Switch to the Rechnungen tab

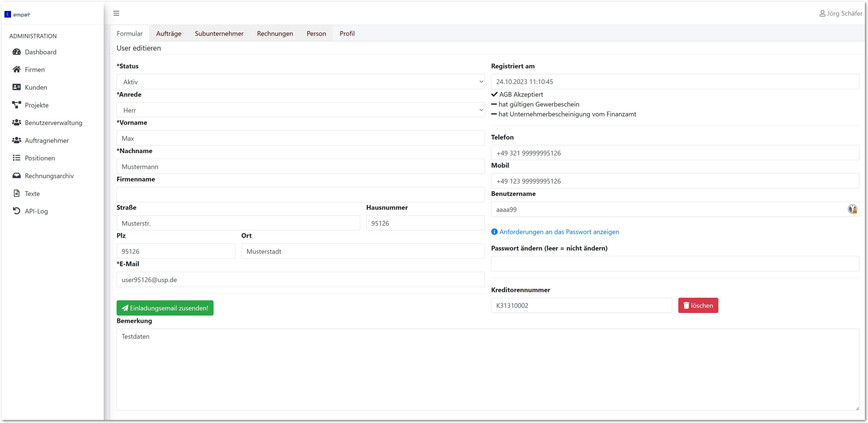click(275, 33)
